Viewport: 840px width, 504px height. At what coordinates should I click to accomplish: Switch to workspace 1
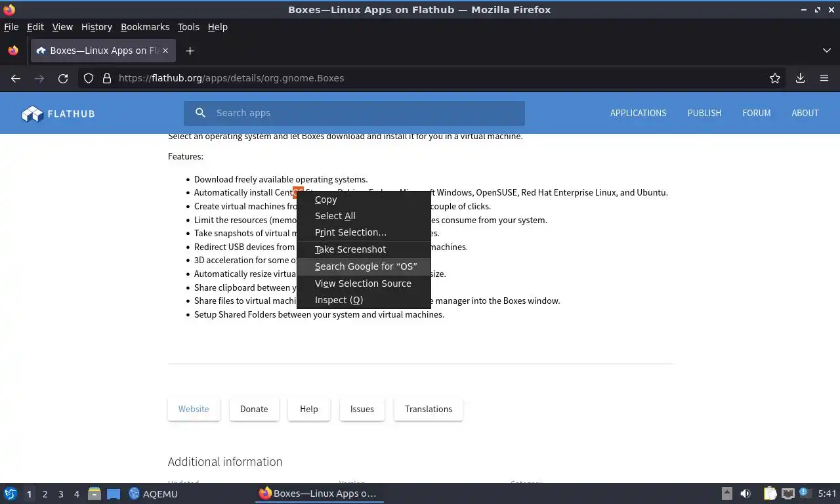point(29,493)
